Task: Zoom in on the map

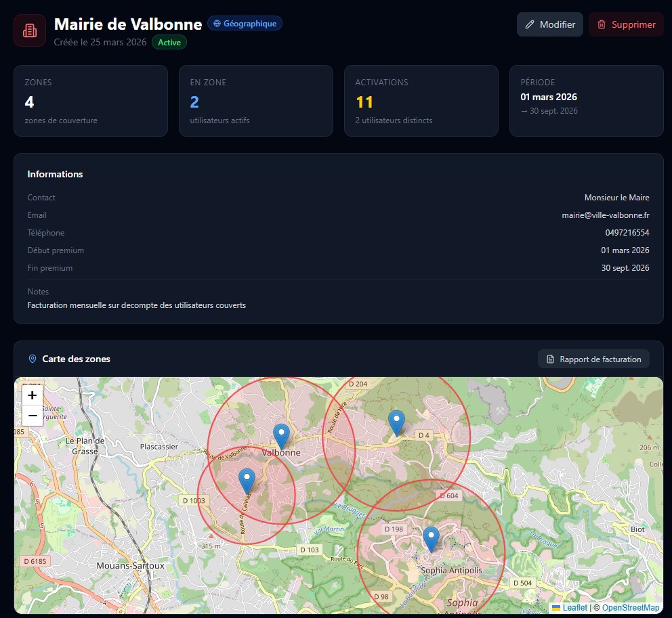Action: (x=32, y=395)
